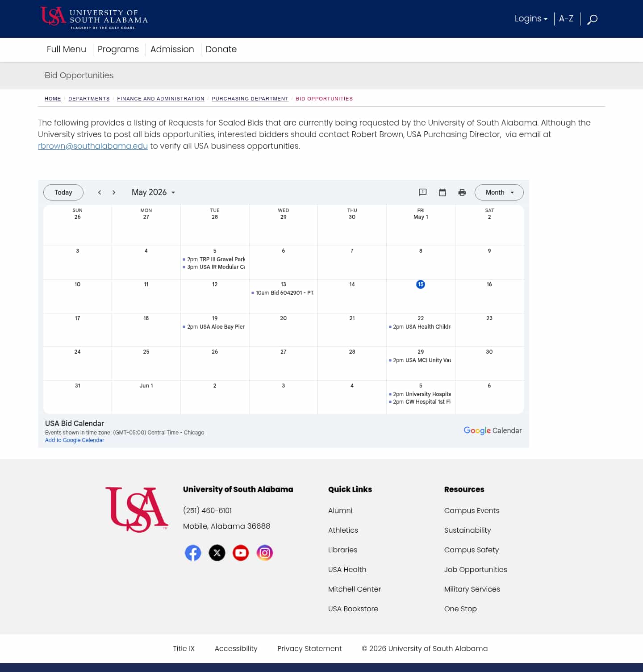Click Add to Google Calendar link
Screen dimensions: 643x672
75,440
